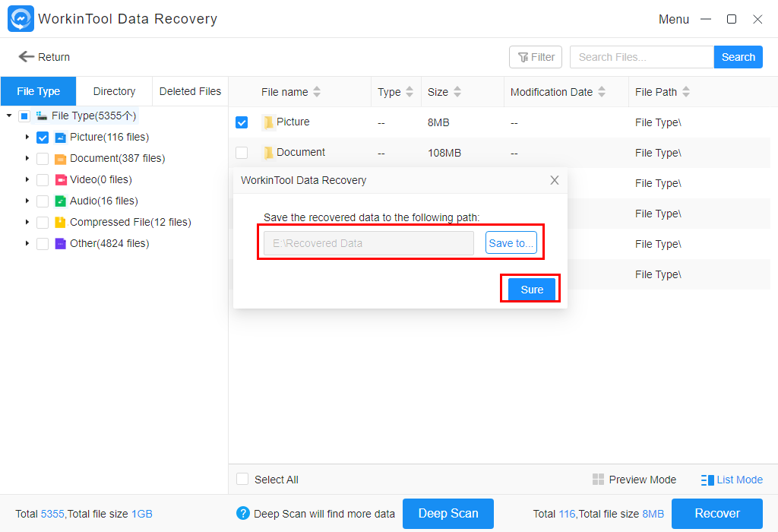Confirm with the Sure button
The image size is (778, 532).
click(x=531, y=290)
